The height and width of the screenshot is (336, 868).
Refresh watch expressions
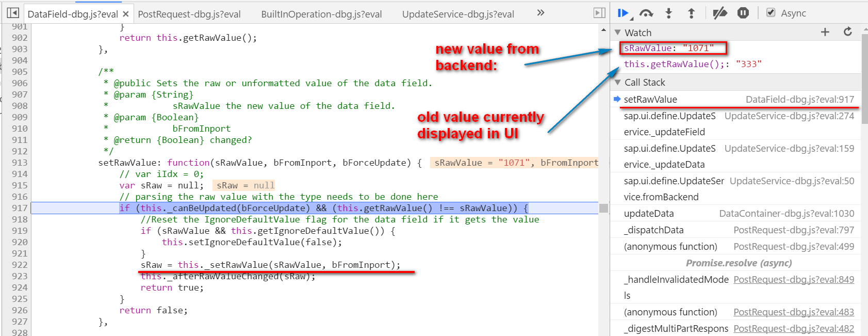click(847, 32)
